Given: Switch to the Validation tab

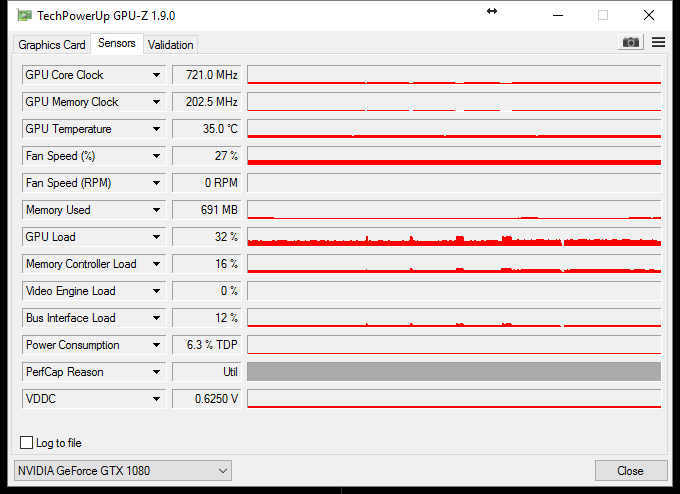Looking at the screenshot, I should pyautogui.click(x=170, y=45).
